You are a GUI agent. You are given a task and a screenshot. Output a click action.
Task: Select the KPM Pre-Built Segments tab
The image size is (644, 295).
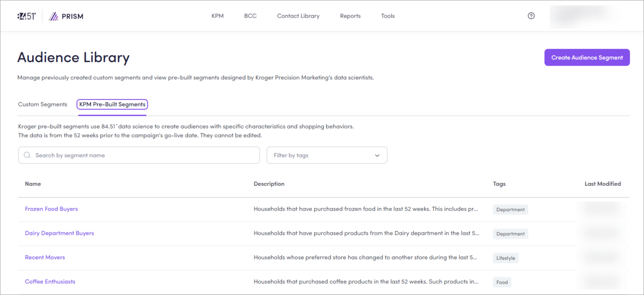[112, 104]
